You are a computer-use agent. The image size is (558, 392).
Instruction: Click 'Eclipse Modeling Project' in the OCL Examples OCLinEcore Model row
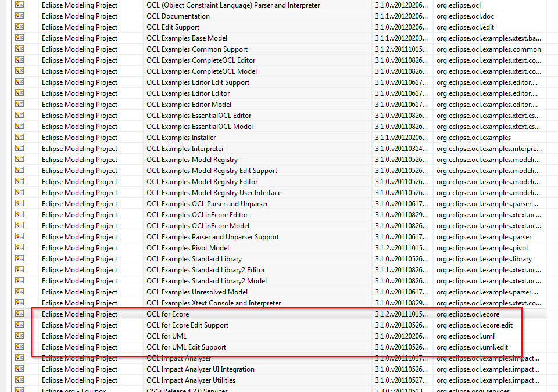tap(80, 226)
